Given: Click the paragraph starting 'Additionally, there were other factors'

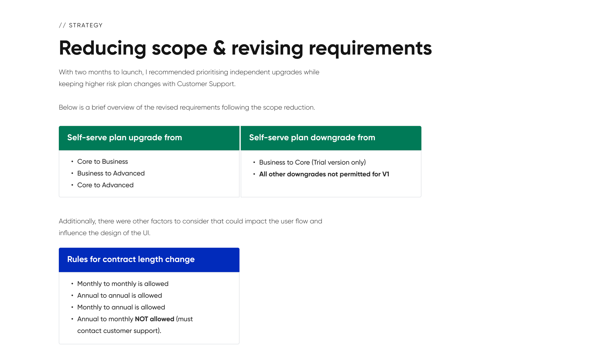Looking at the screenshot, I should click(x=190, y=227).
